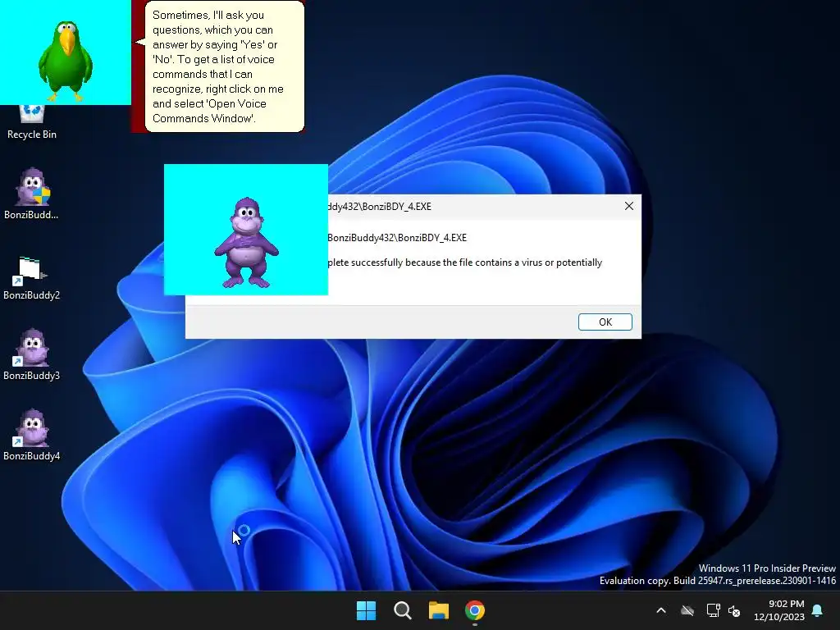Open Google Chrome from taskbar
This screenshot has width=840, height=630.
(475, 610)
